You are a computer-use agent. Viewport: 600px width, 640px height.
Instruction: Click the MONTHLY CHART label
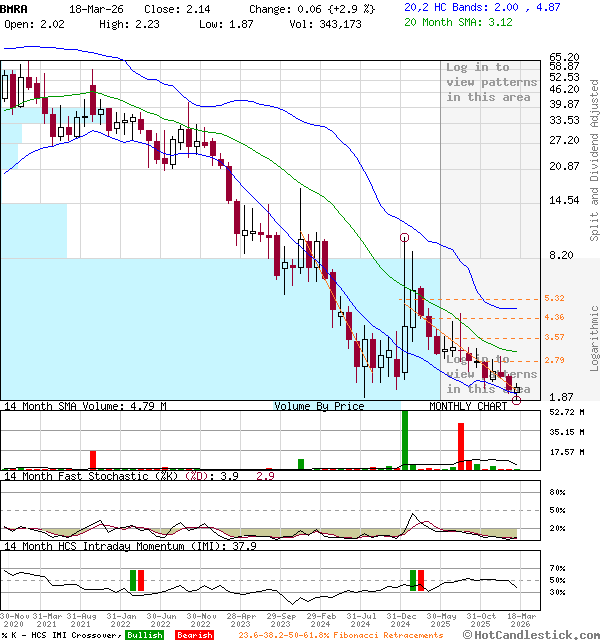tap(468, 406)
